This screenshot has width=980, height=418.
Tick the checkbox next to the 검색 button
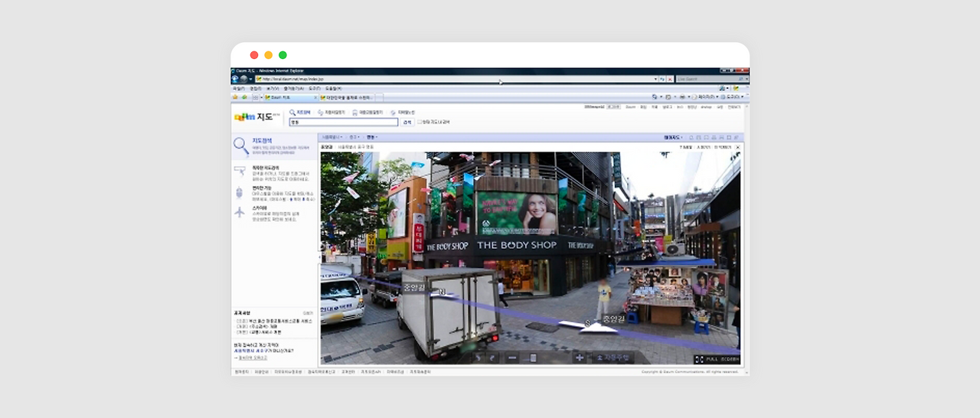click(x=419, y=122)
